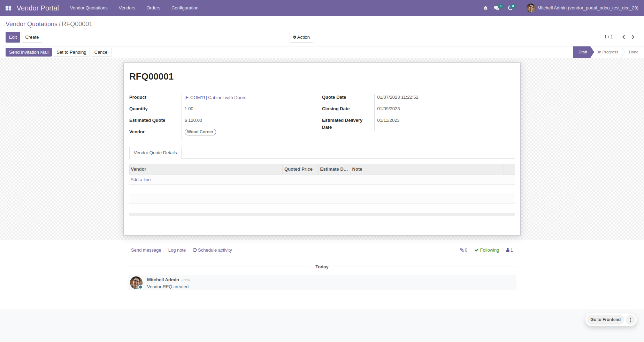Click the 'Vendor RFQ created' message text
This screenshot has height=342, width=644.
pos(168,287)
